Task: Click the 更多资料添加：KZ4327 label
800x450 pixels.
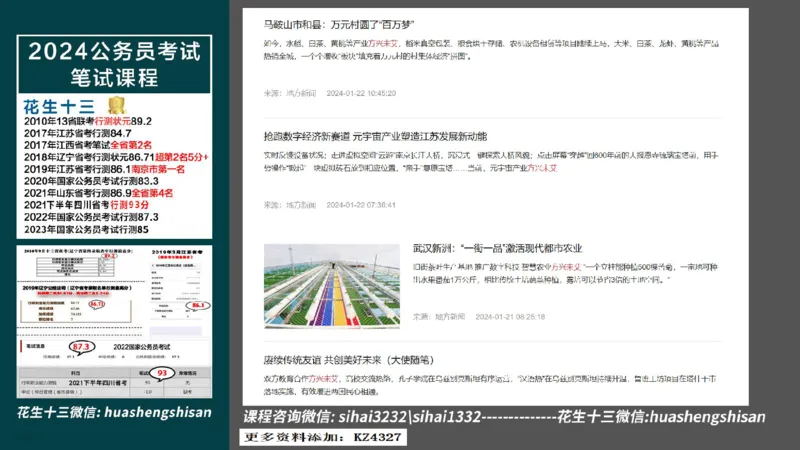Action: [323, 437]
